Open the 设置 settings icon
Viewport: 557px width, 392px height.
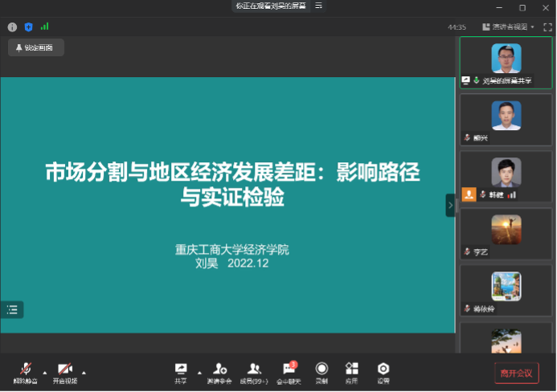coord(383,372)
